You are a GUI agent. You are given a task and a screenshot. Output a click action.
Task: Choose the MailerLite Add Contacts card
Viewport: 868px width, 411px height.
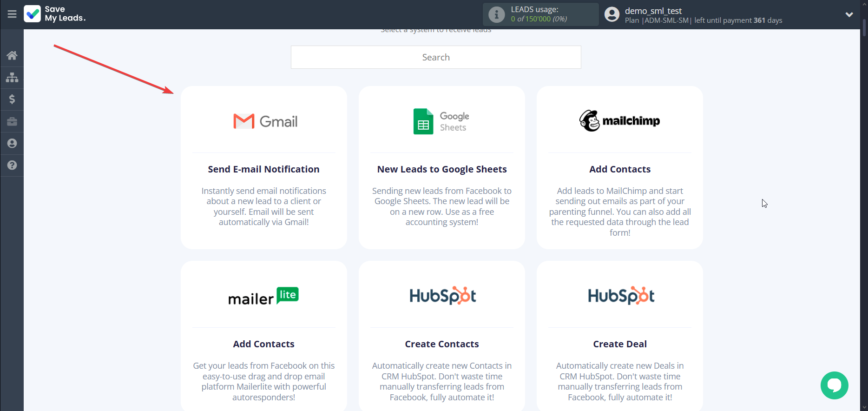click(263, 335)
